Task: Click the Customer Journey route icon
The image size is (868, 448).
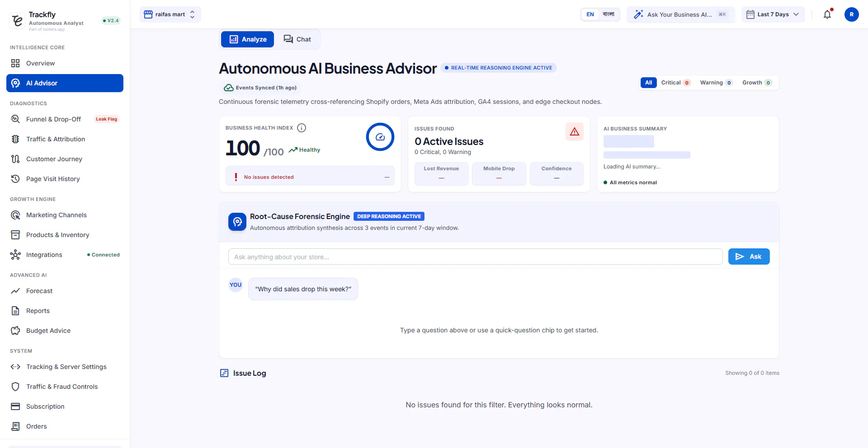Action: 15,159
